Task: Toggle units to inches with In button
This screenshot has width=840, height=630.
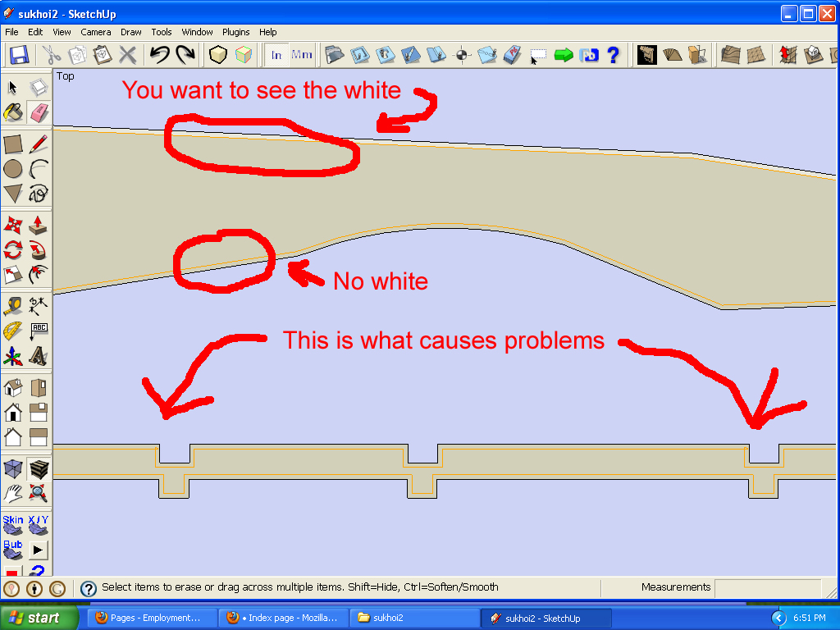Action: point(276,55)
